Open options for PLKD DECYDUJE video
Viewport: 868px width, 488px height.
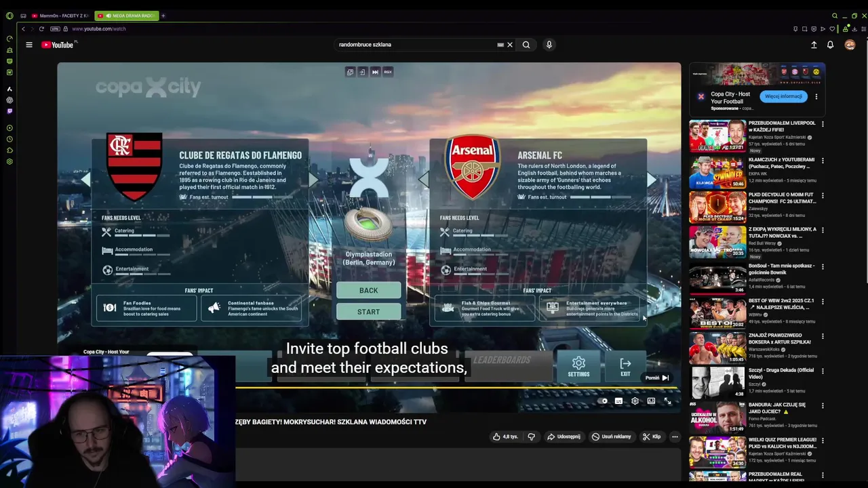tap(823, 196)
